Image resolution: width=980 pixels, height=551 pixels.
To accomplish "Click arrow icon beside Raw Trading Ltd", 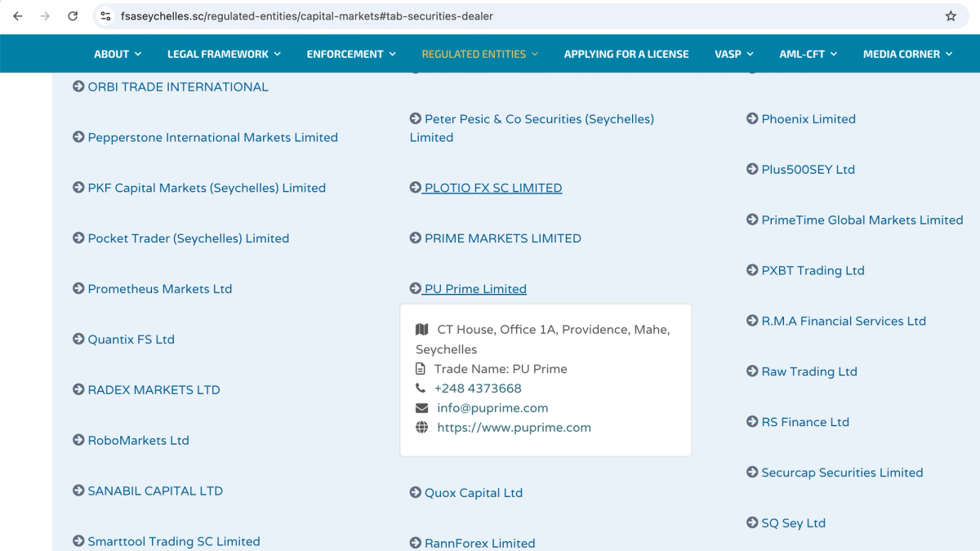I will point(752,371).
